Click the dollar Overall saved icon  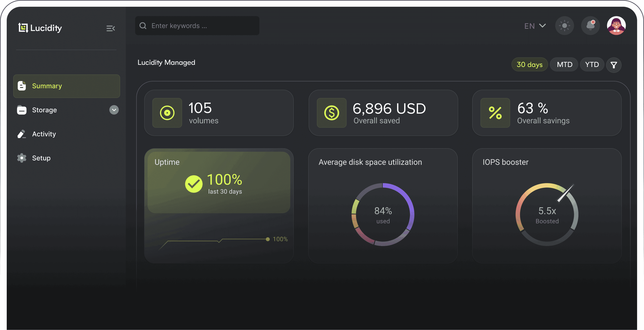pyautogui.click(x=331, y=113)
